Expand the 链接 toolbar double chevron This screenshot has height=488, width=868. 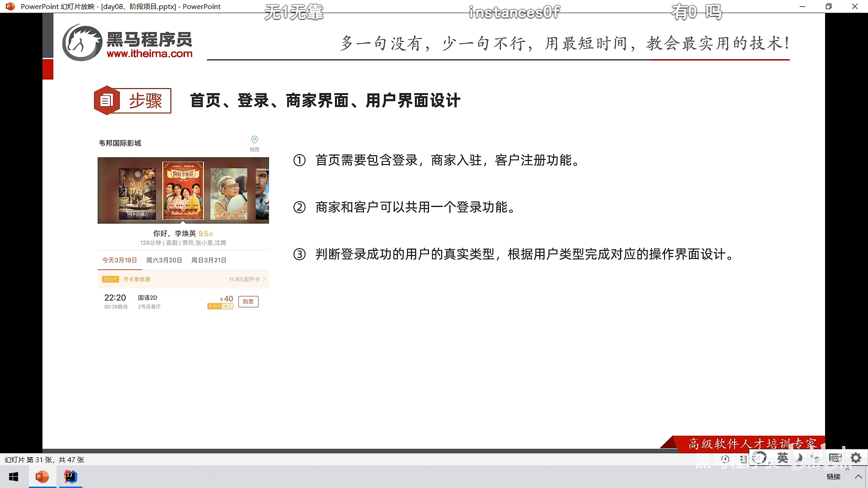coord(847,469)
